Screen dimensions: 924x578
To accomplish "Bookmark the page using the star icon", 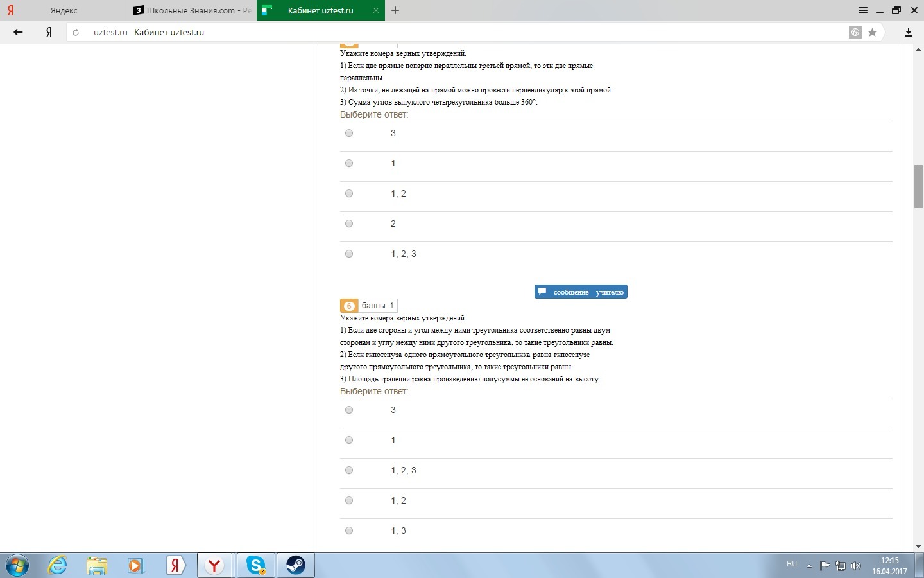I will pos(872,32).
